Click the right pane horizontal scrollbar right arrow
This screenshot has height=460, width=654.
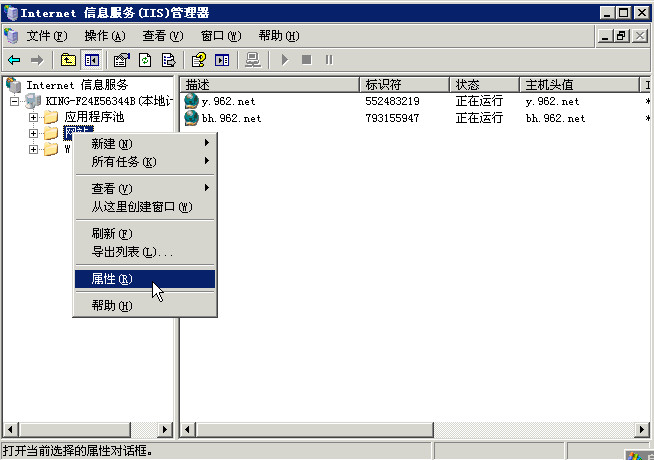(641, 429)
